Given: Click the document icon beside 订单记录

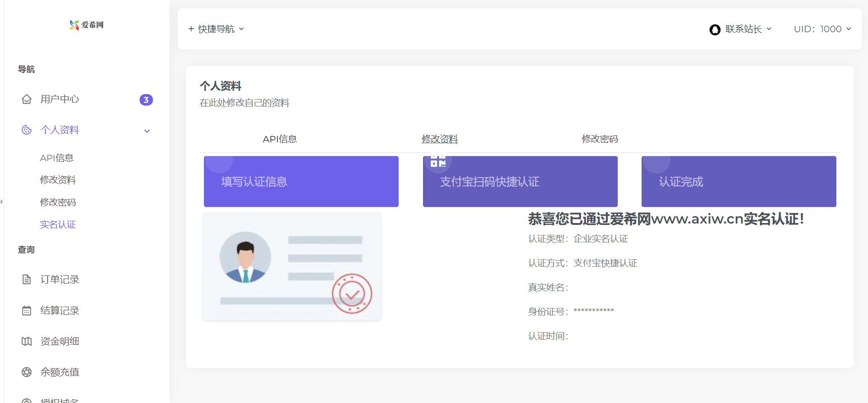Looking at the screenshot, I should click(27, 280).
